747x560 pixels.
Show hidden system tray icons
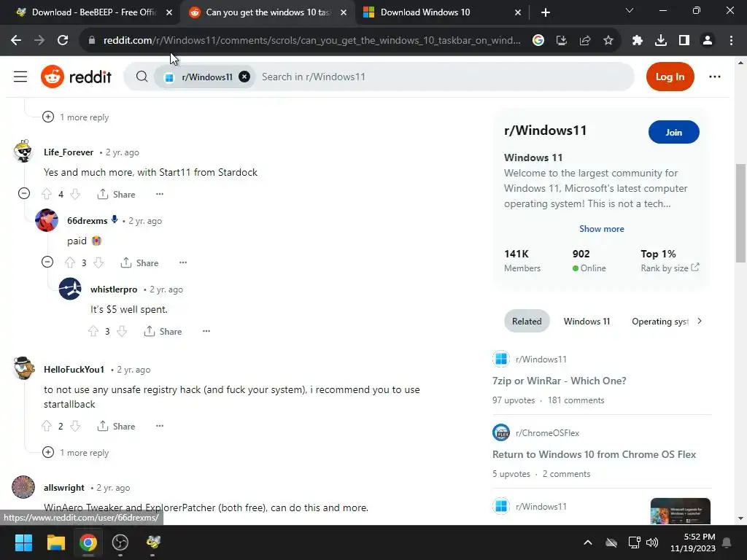[588, 542]
